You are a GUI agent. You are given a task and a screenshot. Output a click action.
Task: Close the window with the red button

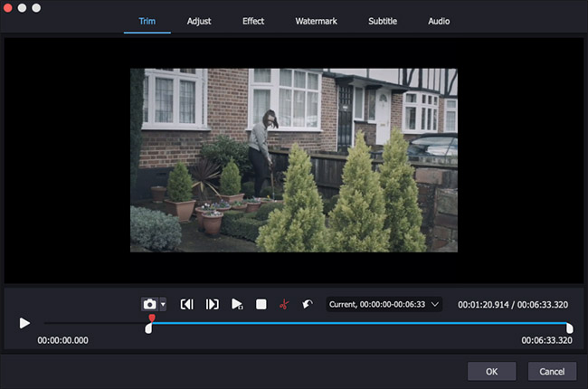[8, 8]
